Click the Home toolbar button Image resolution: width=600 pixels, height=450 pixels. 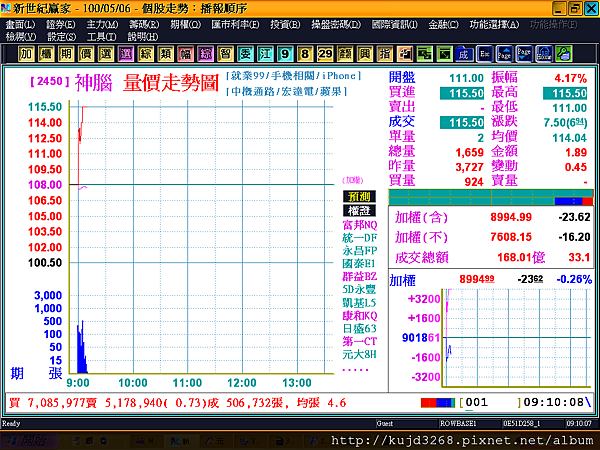click(544, 54)
